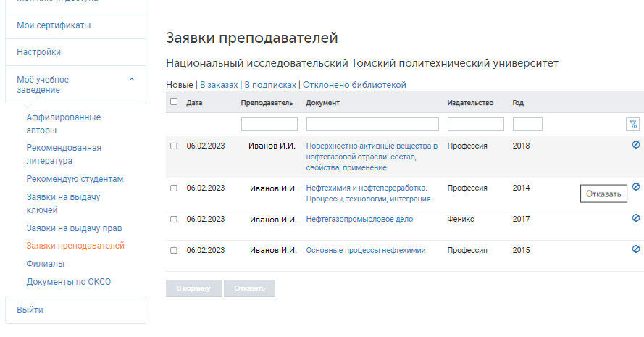Screen dimensions: 644x337
Task: Click the Год filter input
Action: [527, 124]
